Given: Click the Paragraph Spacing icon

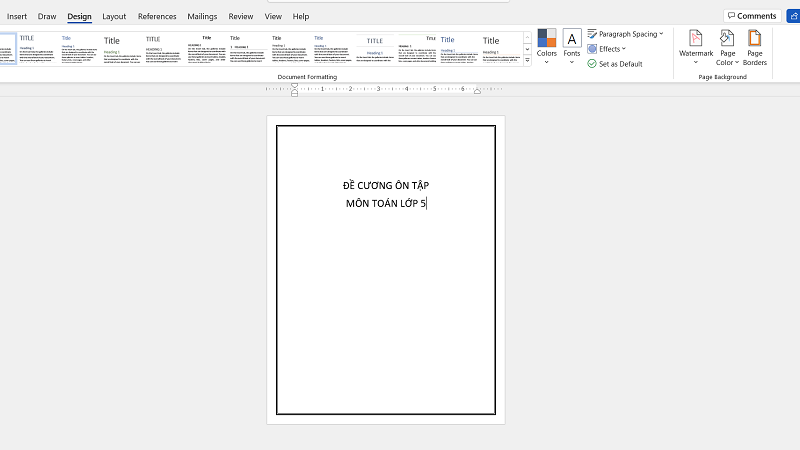Looking at the screenshot, I should click(x=592, y=34).
